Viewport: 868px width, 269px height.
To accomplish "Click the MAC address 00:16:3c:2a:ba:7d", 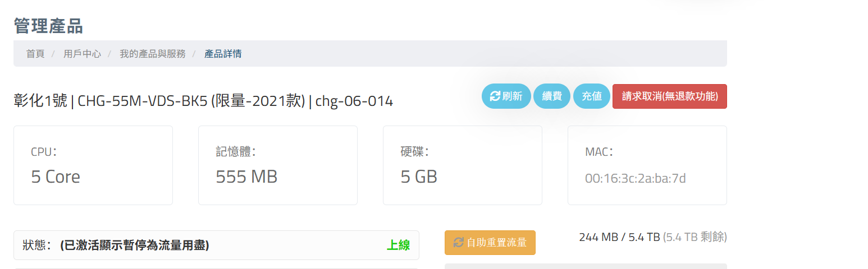I will tap(635, 179).
